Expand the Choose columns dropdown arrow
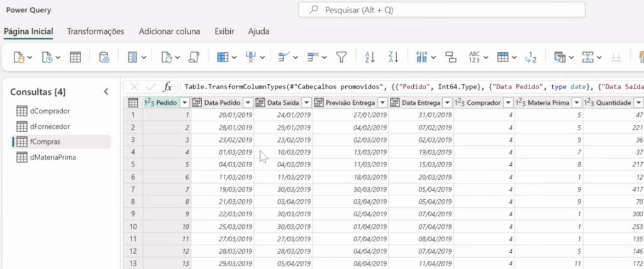 (234, 57)
